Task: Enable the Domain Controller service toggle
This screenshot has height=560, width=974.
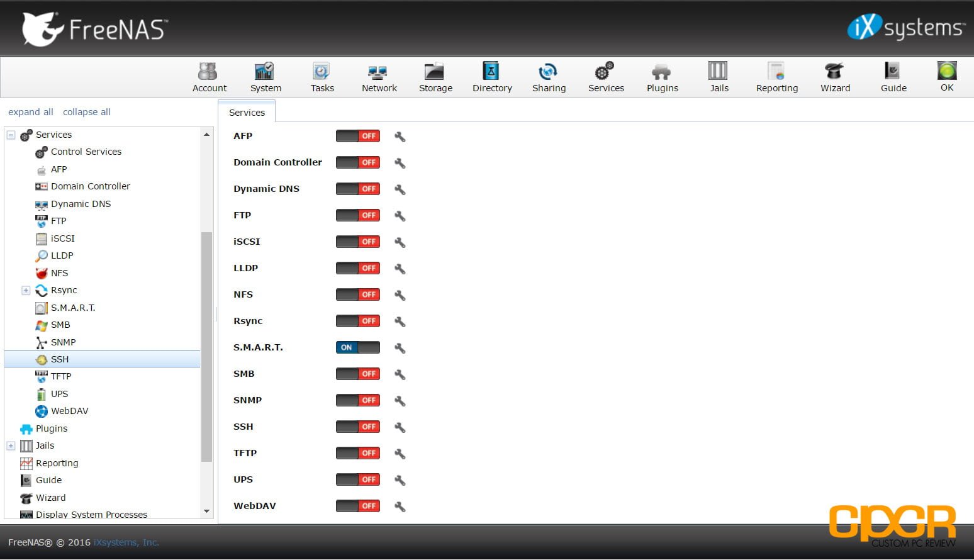Action: click(x=358, y=162)
